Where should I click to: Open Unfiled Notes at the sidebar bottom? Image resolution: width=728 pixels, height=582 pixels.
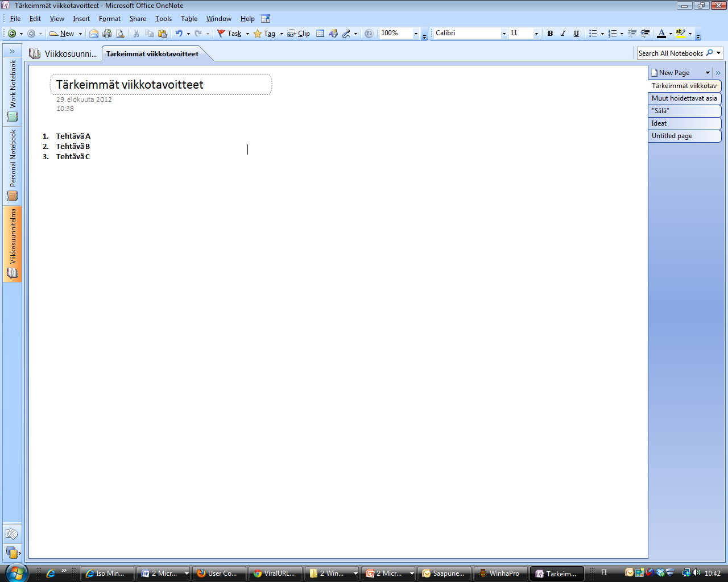(x=12, y=534)
